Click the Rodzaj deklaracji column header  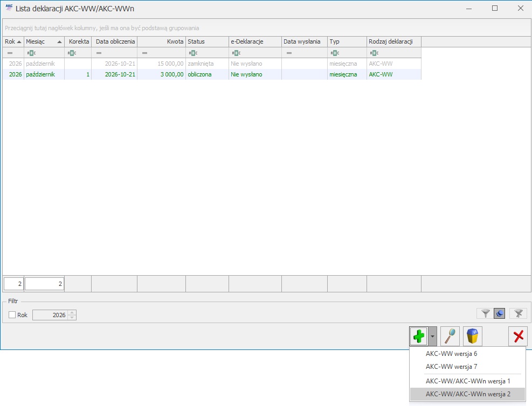394,41
